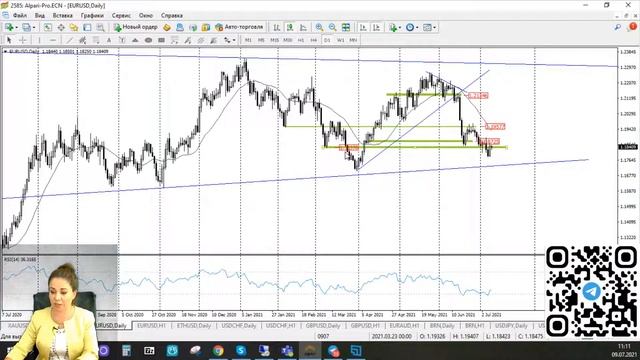640x360 pixels.
Task: Show the Navigator panel (yellow folders icon)
Action: coord(74,27)
